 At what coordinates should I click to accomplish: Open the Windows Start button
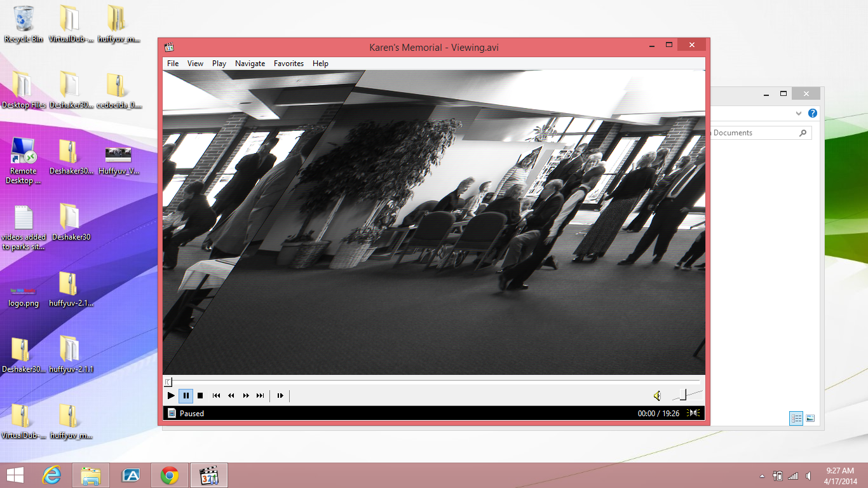pos(15,475)
